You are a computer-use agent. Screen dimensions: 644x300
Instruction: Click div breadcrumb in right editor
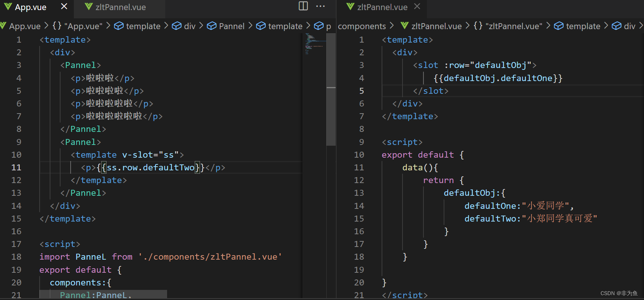click(630, 26)
